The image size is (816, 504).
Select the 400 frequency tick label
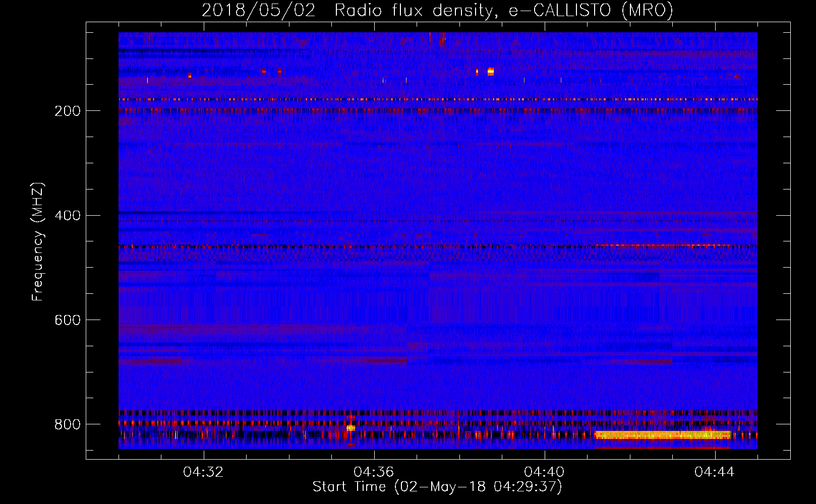(x=68, y=216)
